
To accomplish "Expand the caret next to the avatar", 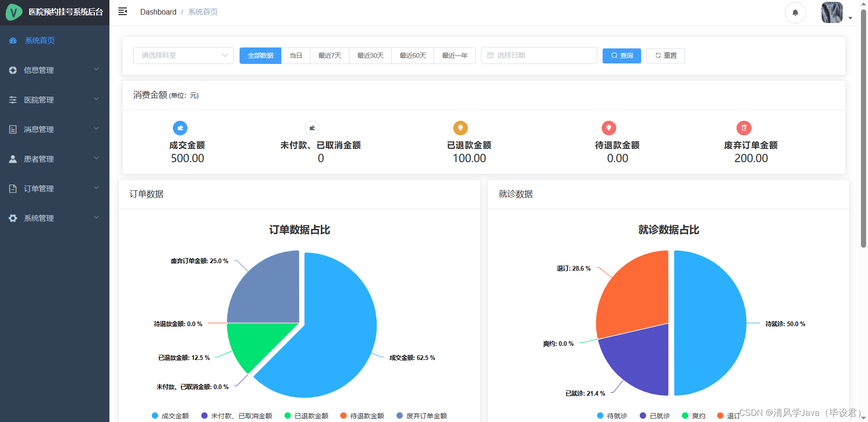I will [x=850, y=18].
